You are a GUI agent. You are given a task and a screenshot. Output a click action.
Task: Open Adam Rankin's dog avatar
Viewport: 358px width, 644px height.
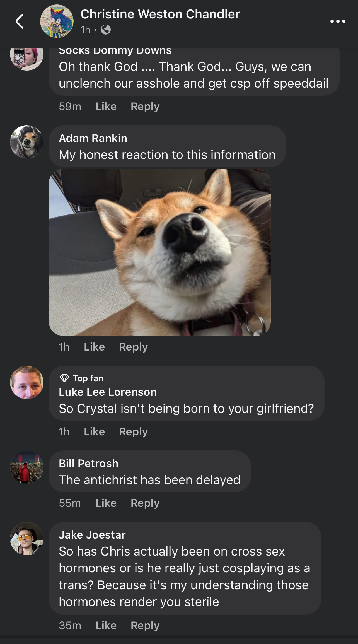27,142
